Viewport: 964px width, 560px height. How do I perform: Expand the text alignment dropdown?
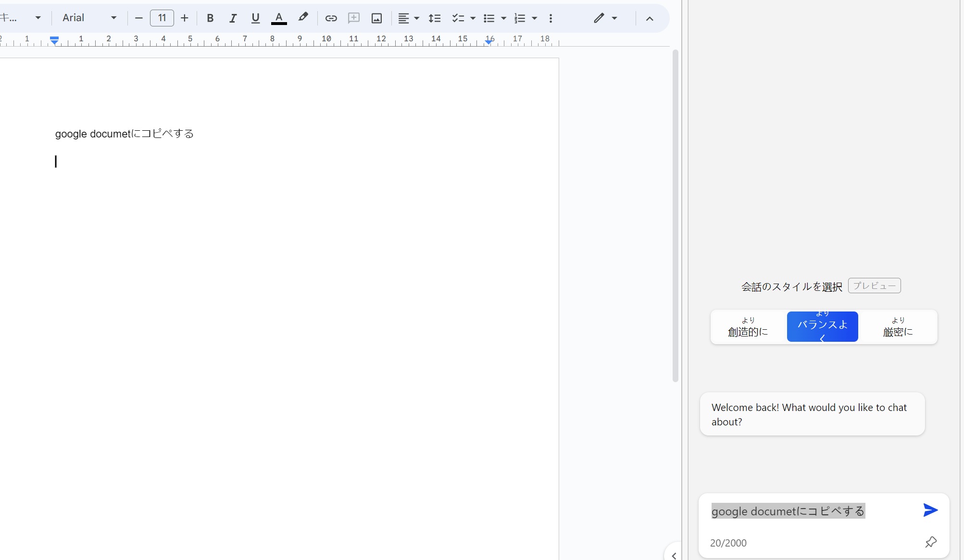coord(416,18)
